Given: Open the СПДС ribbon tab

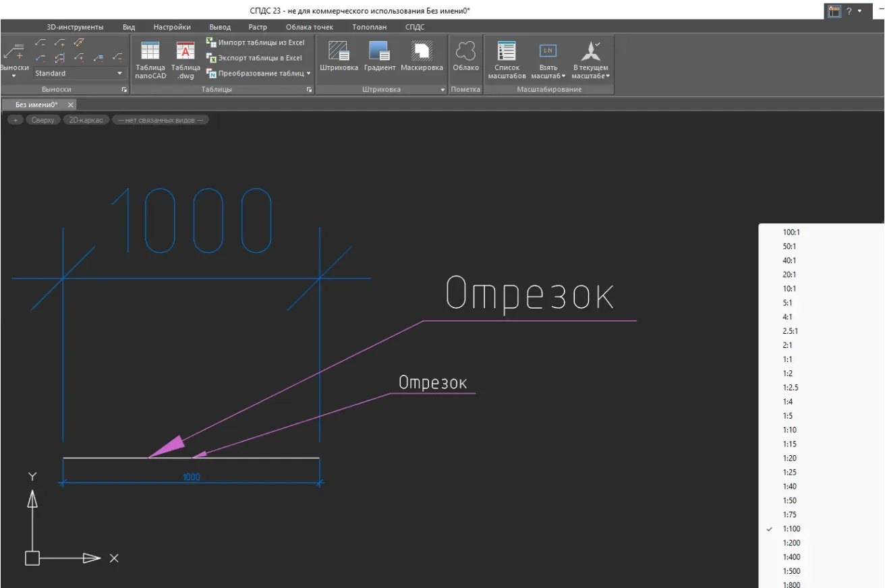Looking at the screenshot, I should pos(415,27).
